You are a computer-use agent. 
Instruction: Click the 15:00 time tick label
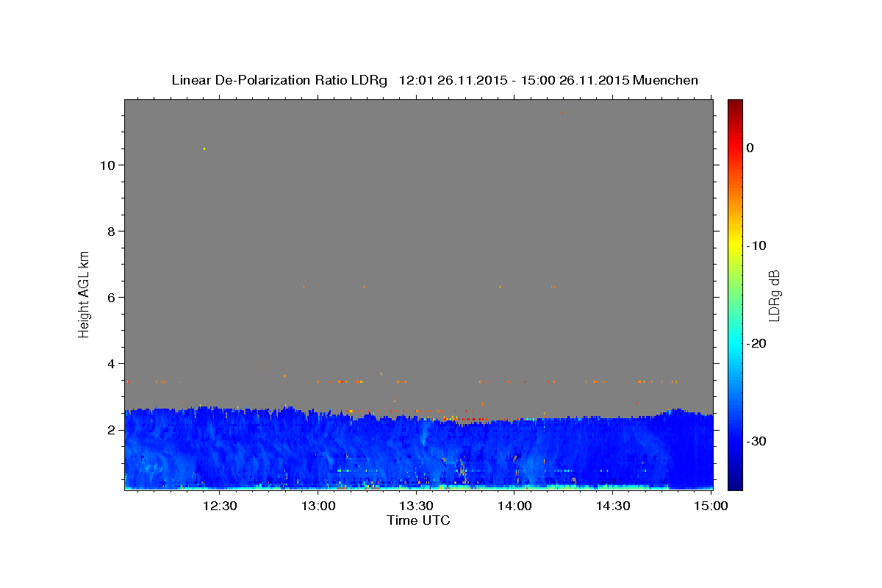(x=711, y=506)
